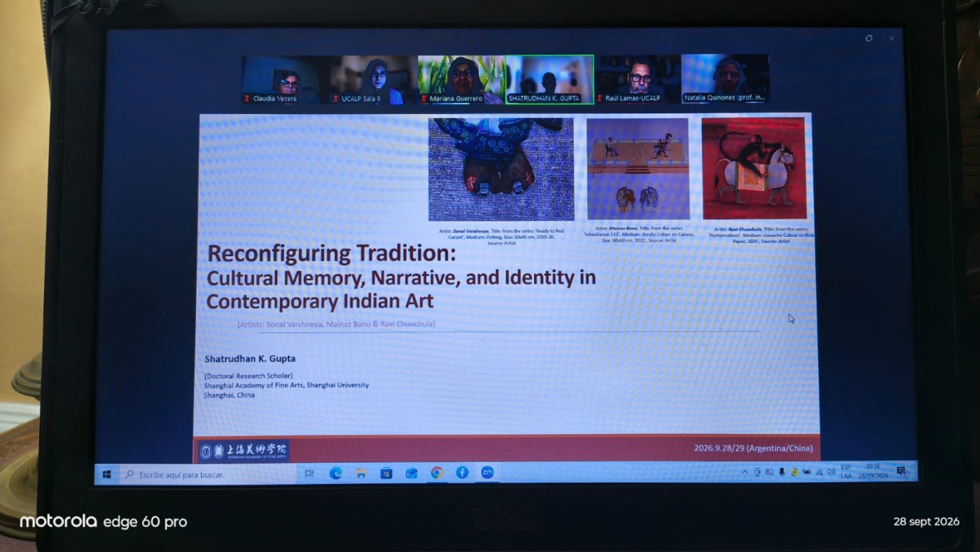Viewport: 980px width, 552px height.
Task: Select Claudia Vecere's video thumbnail
Action: [x=286, y=80]
